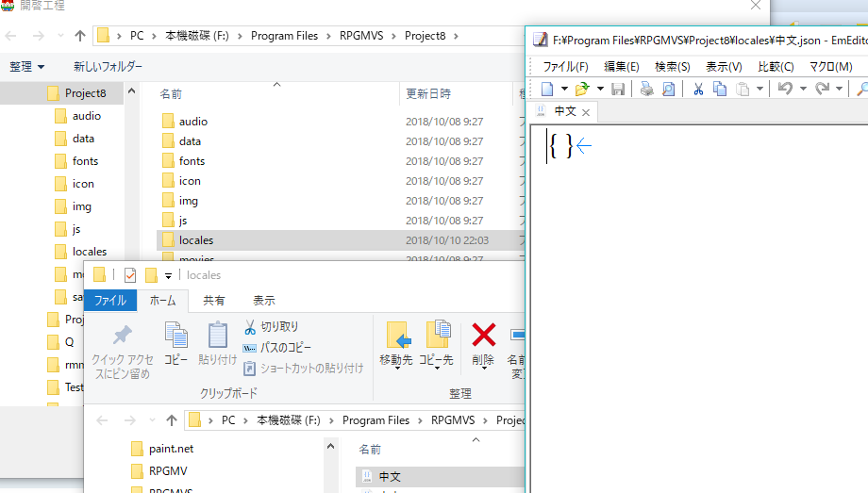Screen dimensions: 868x493
Task: Click the 移動先 ribbon button
Action: pos(396,344)
